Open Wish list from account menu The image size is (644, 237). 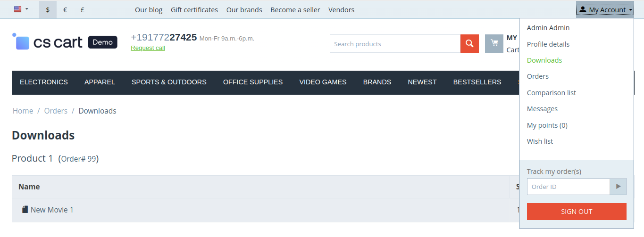(x=540, y=141)
